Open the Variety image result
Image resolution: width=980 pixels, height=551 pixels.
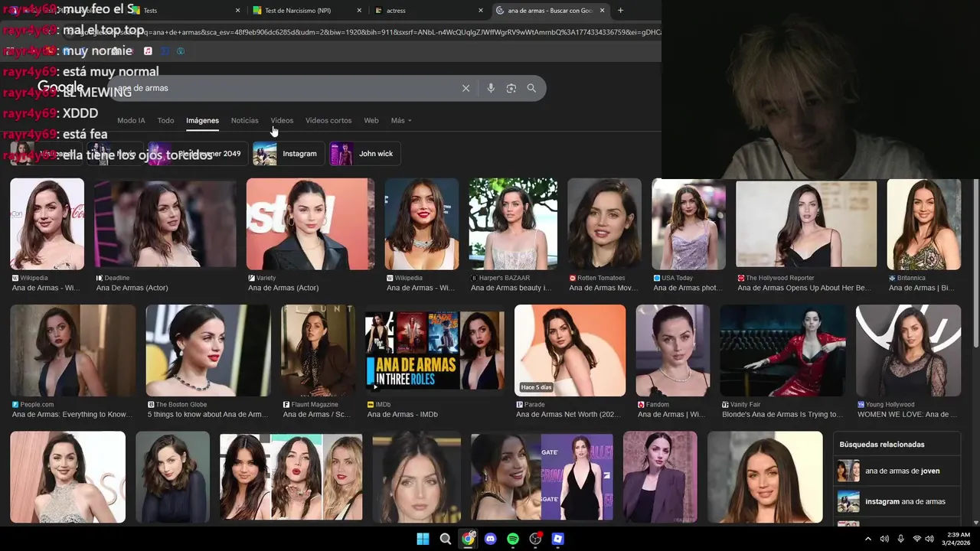point(310,224)
